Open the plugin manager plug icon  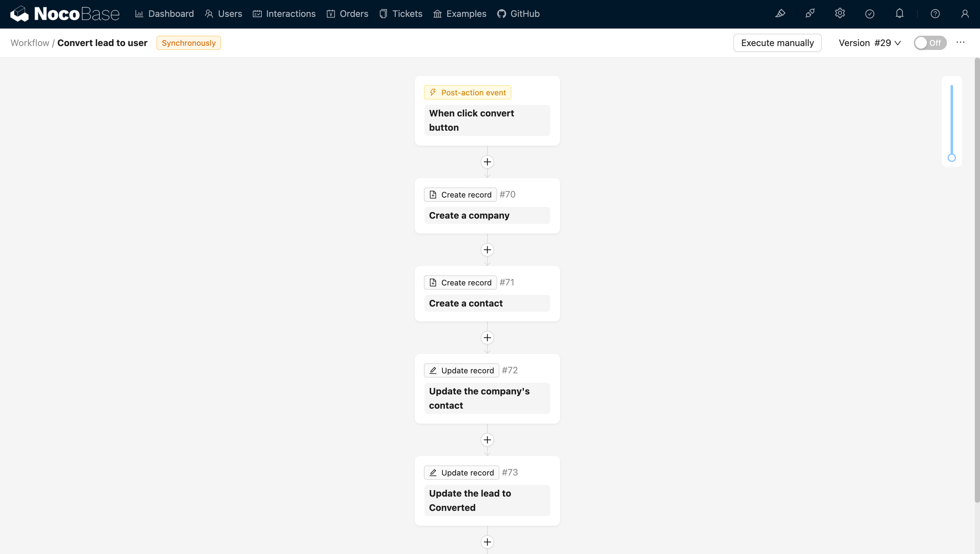pos(810,14)
